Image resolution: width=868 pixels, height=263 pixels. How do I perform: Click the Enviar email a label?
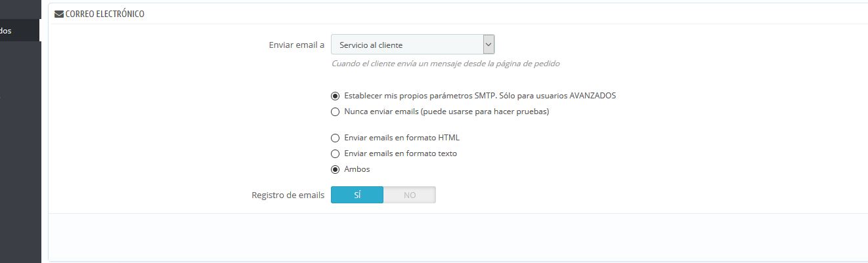coord(297,45)
